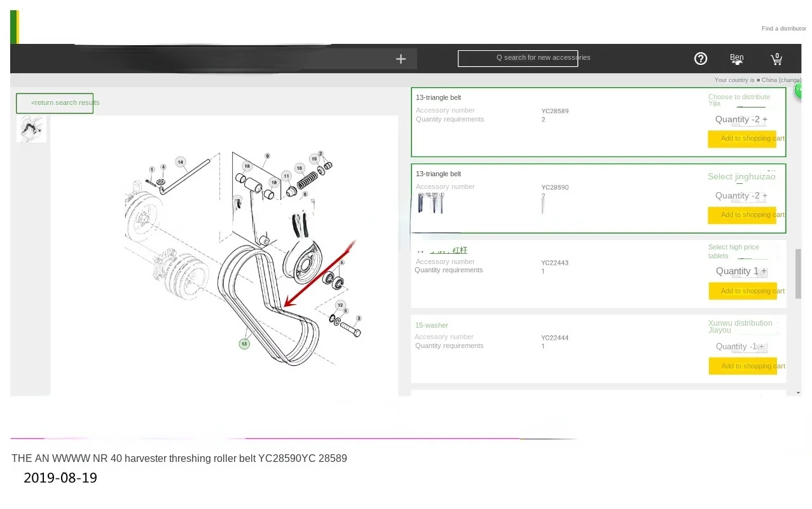Select accessory number YC28589

pos(555,111)
